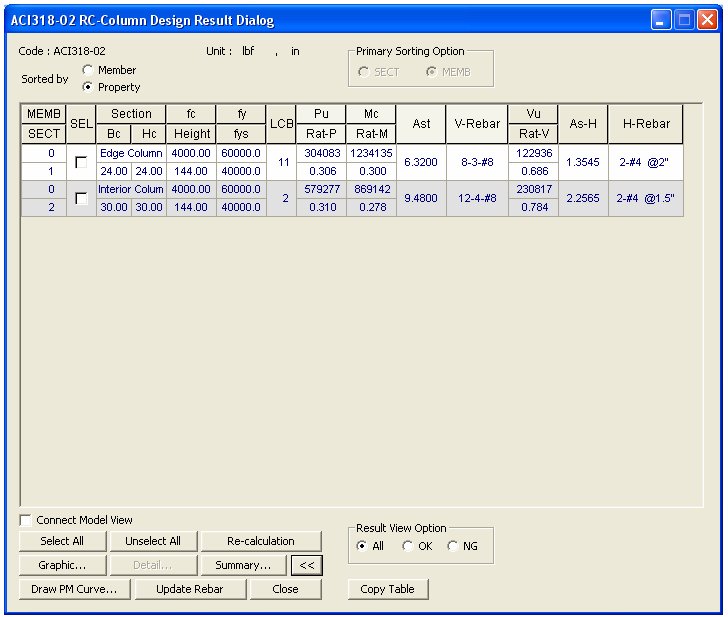The width and height of the screenshot is (728, 617).
Task: Select Sorted by Member radio option
Action: pyautogui.click(x=88, y=70)
